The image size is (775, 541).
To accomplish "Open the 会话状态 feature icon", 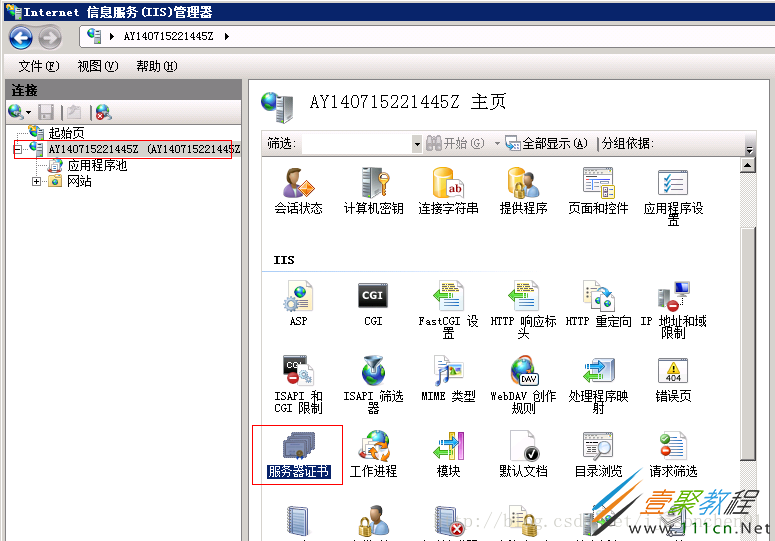I will point(299,191).
